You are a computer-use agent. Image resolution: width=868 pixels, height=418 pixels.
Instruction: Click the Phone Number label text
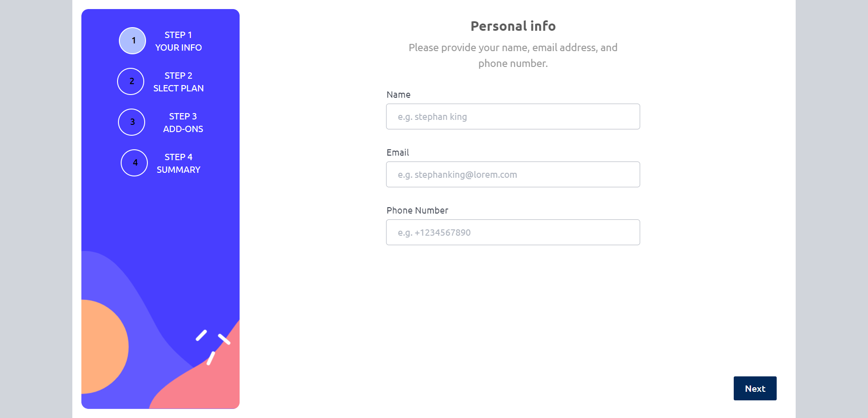tap(417, 210)
